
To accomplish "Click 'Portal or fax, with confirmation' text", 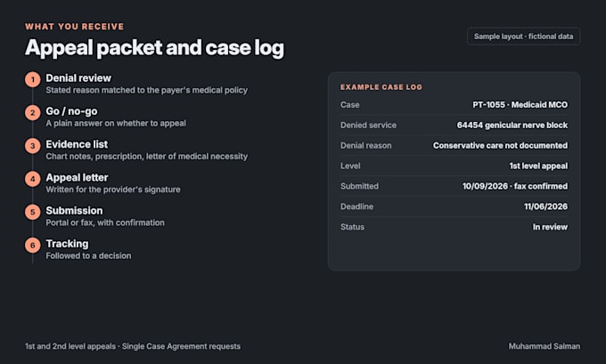I will click(105, 222).
